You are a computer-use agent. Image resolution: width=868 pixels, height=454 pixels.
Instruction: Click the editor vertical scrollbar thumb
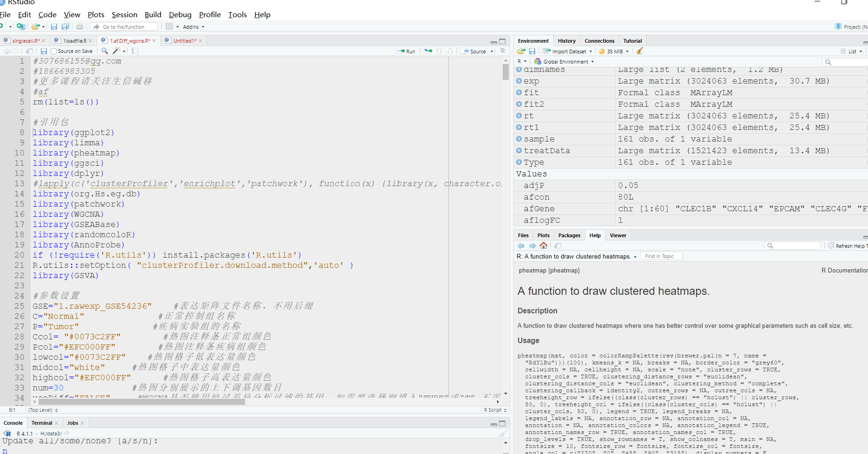[x=505, y=71]
